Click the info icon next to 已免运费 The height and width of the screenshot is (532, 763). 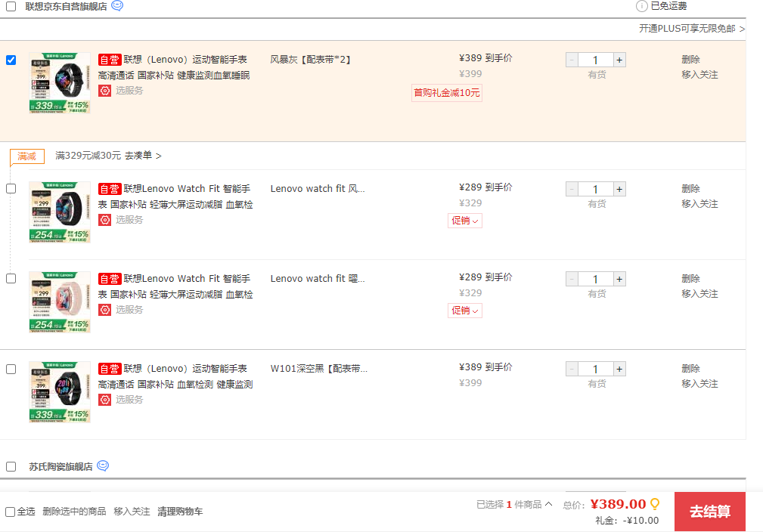tap(641, 6)
